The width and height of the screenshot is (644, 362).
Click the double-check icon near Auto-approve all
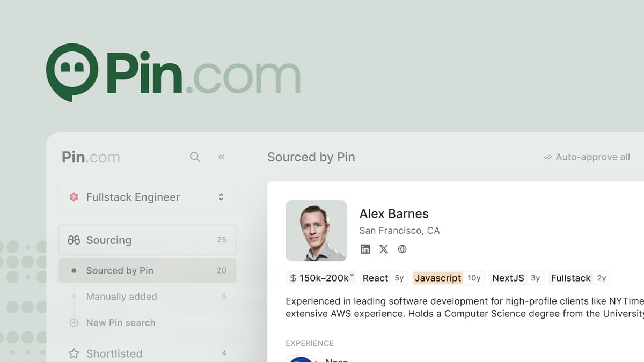coord(547,157)
